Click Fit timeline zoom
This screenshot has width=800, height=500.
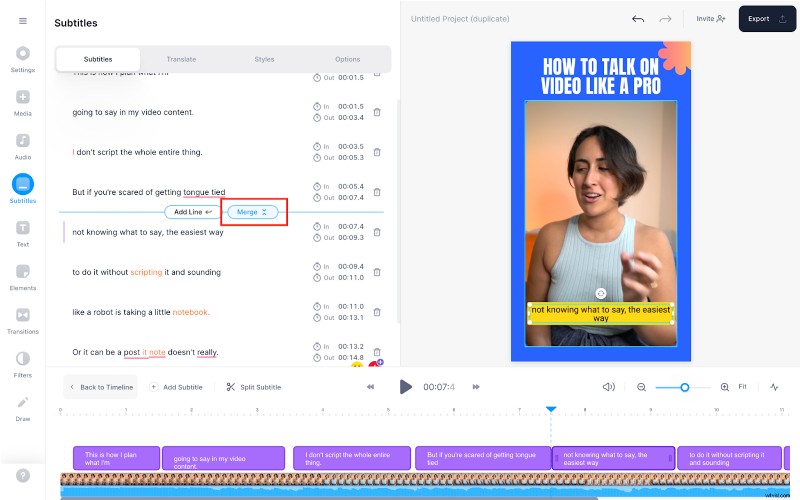tap(742, 387)
